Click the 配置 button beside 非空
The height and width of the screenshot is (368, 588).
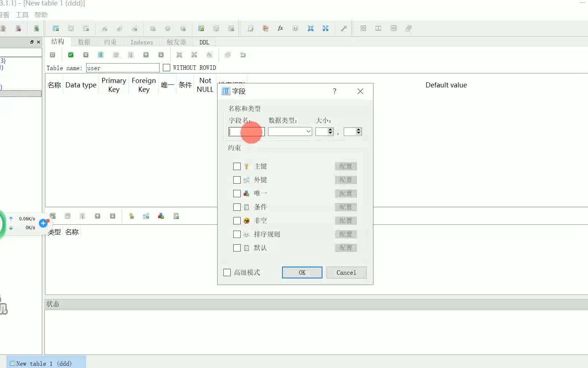coord(346,221)
